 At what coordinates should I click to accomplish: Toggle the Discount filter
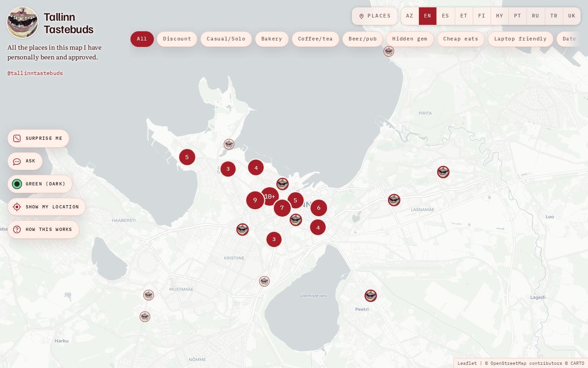pyautogui.click(x=177, y=39)
